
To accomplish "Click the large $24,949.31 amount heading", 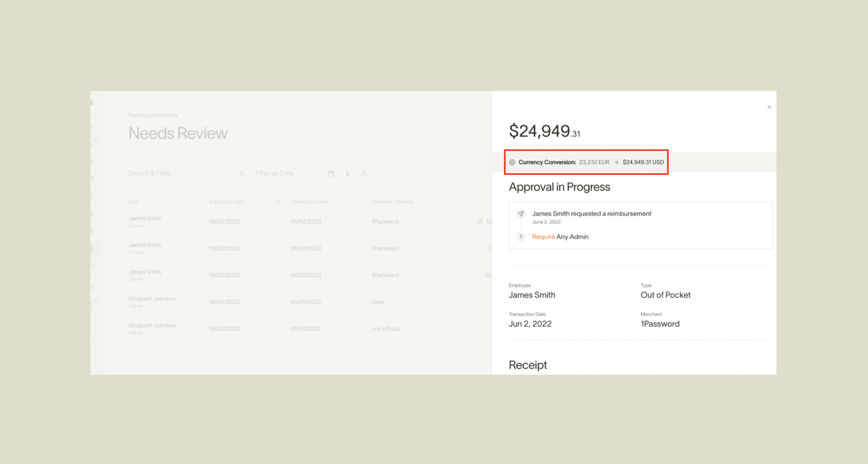I will 545,131.
